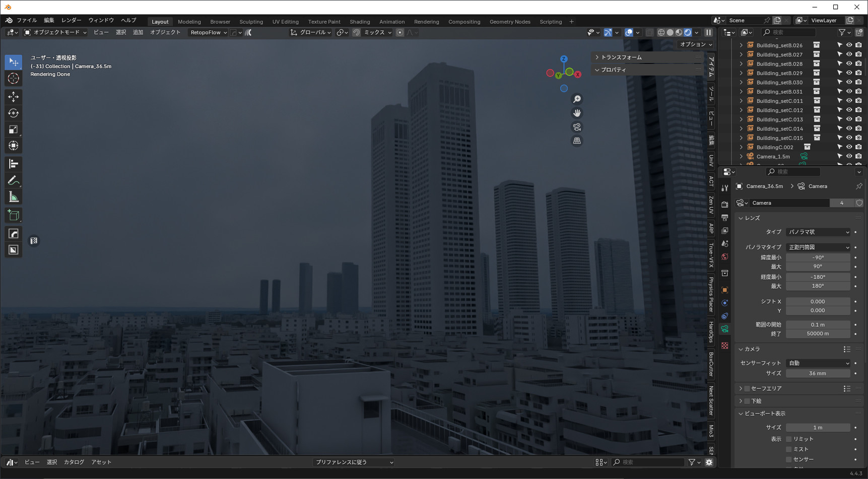Viewport: 868px width, 479px height.
Task: Enable the Sensor display checkbox
Action: 789,459
